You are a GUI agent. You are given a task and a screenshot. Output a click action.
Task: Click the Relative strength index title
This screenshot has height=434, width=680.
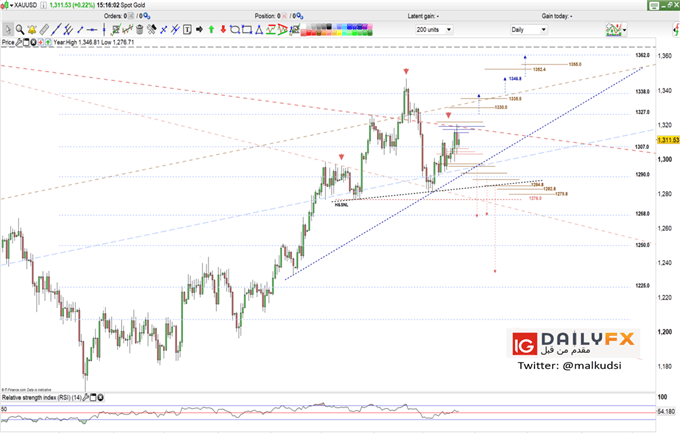coord(42,397)
